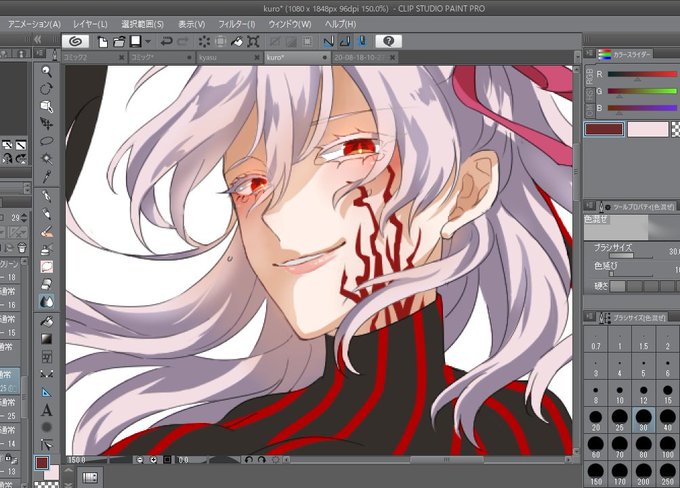Select the Pencil tool
The width and height of the screenshot is (680, 488).
pyautogui.click(x=46, y=214)
